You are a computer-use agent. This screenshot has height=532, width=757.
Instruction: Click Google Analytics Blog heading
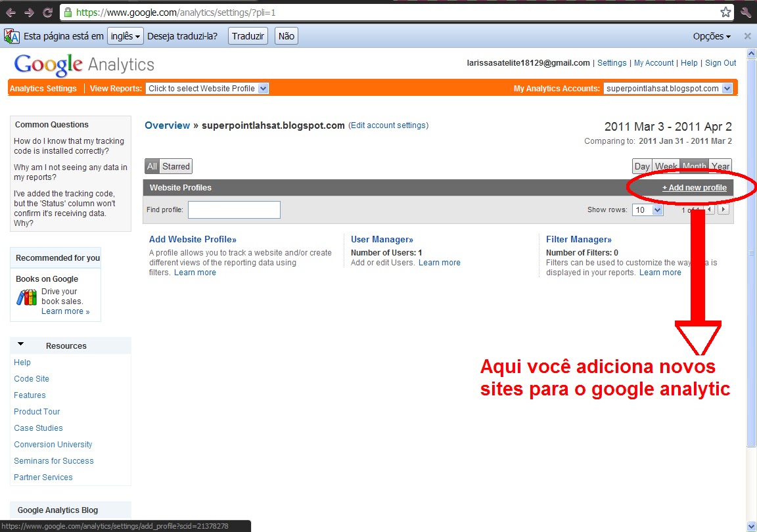coord(57,510)
